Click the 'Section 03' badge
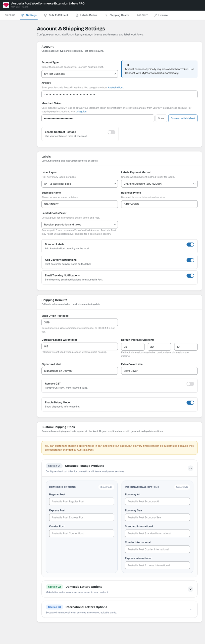The width and height of the screenshot is (205, 644). 54,607
